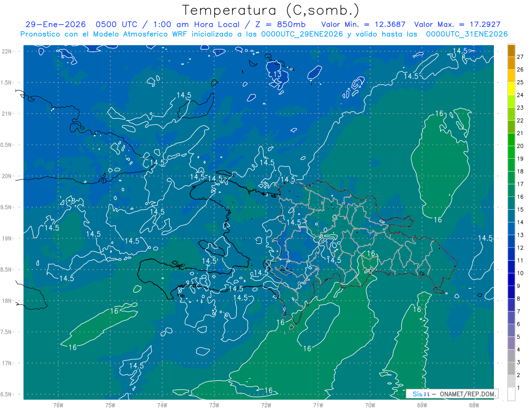Click the "18N" latitude axis label

[x=7, y=301]
